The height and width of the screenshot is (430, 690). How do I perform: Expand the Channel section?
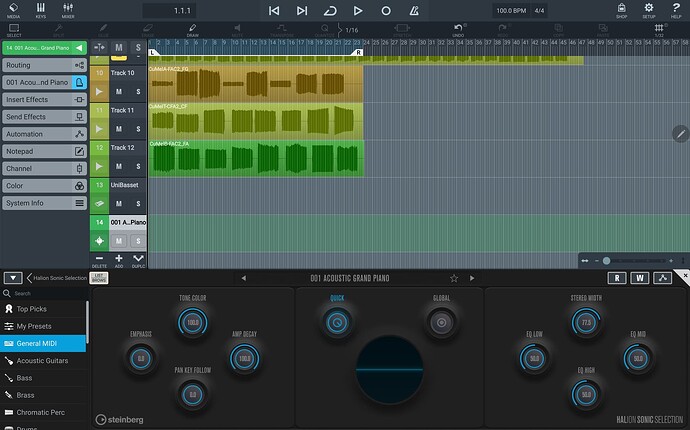44,168
